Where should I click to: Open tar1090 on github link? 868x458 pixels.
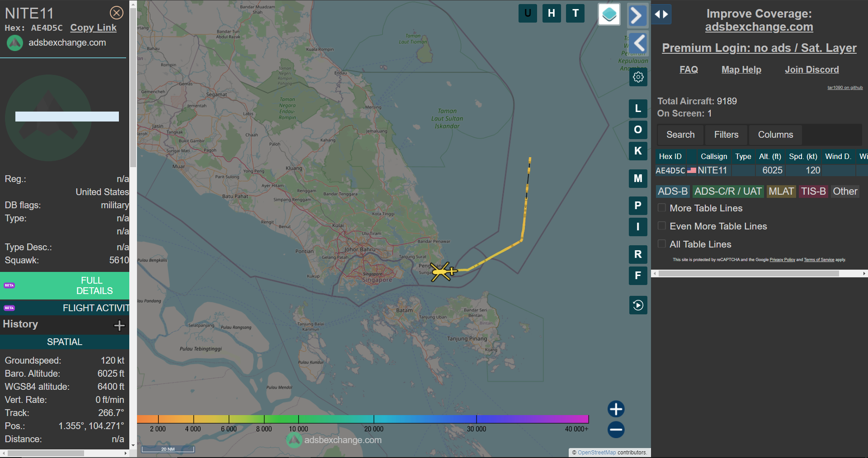pos(845,88)
